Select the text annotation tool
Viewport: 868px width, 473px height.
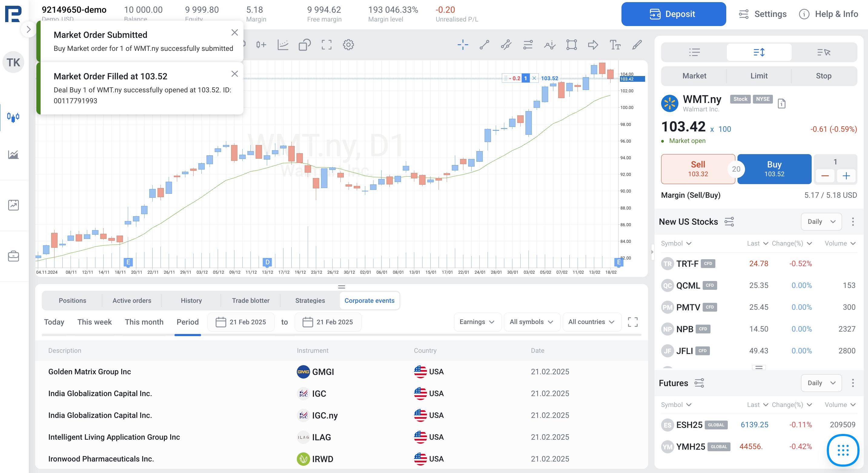(615, 45)
